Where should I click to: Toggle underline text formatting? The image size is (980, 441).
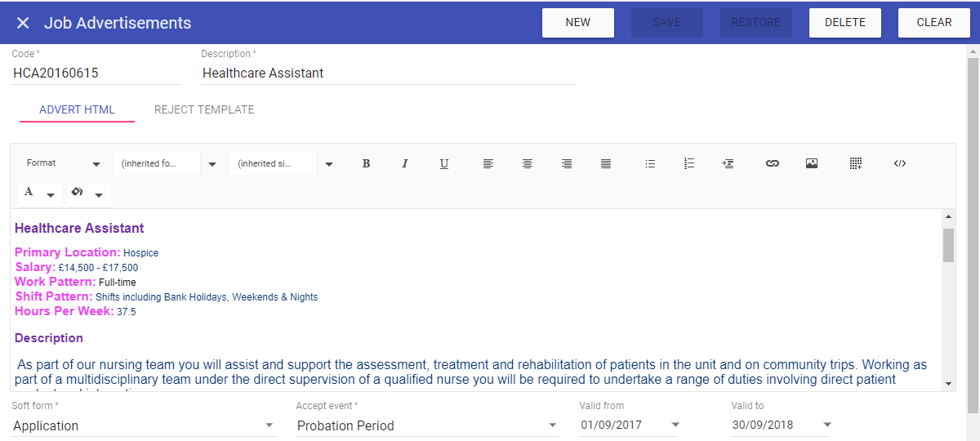coord(444,163)
